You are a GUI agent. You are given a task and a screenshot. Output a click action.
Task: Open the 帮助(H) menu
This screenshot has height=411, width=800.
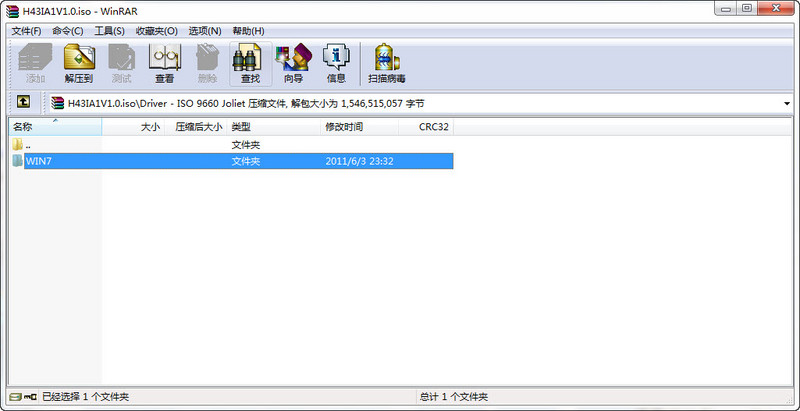[248, 31]
